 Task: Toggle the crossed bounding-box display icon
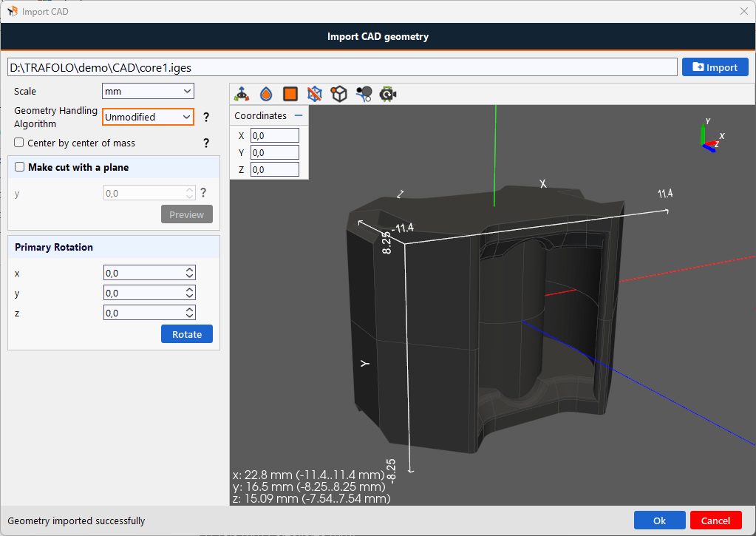tap(314, 94)
